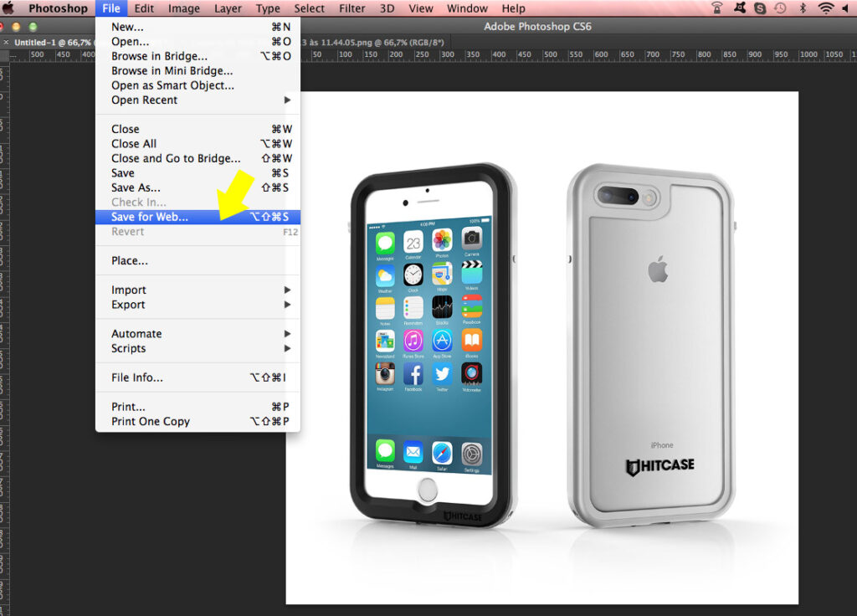This screenshot has height=616, width=857.
Task: Open the Apple menu
Action: (8, 8)
